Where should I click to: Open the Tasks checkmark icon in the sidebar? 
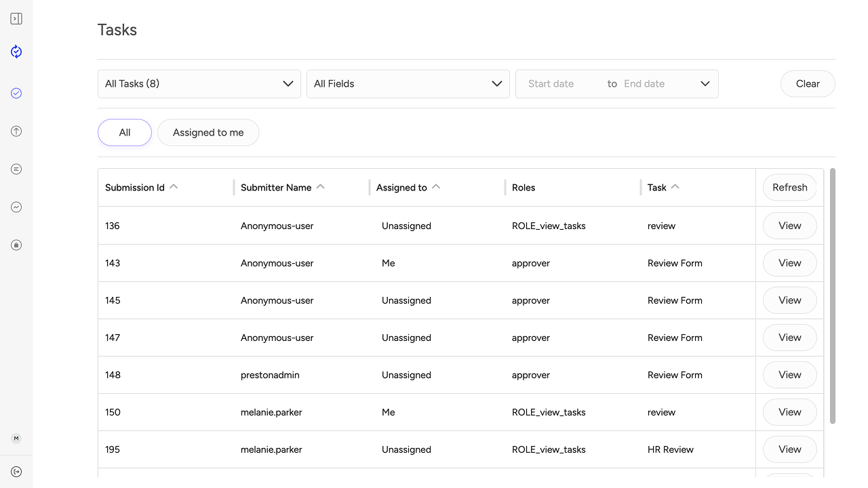click(x=16, y=94)
